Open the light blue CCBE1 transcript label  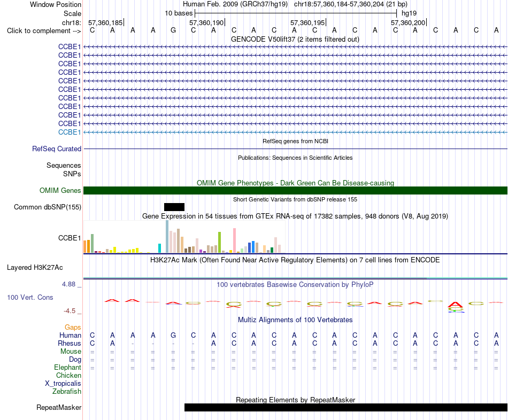(x=70, y=132)
